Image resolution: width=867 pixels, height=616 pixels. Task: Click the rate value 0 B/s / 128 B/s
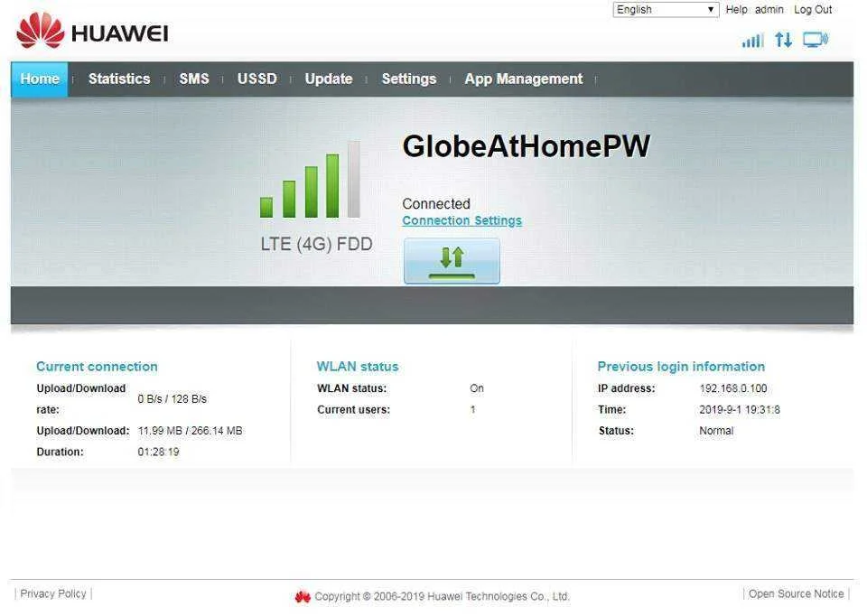(x=172, y=399)
